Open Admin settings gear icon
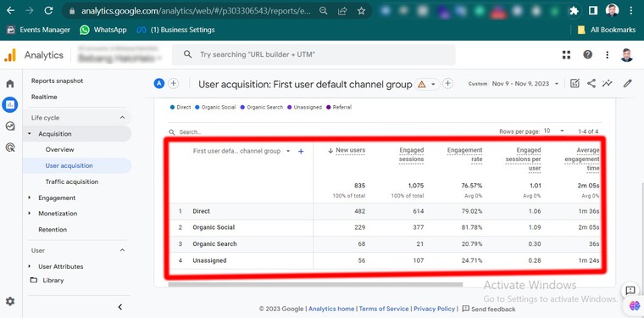Image resolution: width=644 pixels, height=318 pixels. click(x=10, y=301)
